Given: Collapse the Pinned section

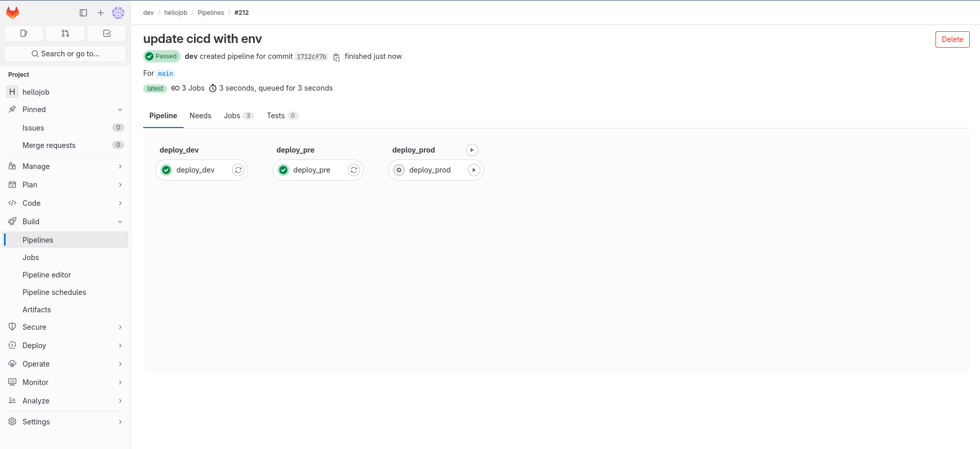Looking at the screenshot, I should click(65, 110).
